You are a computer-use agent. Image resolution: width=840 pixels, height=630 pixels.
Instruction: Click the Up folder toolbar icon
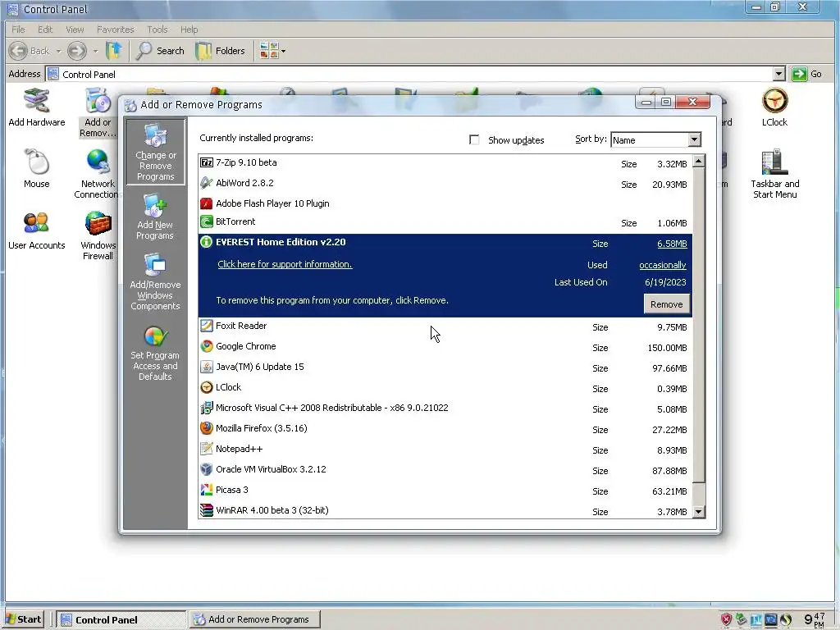113,51
